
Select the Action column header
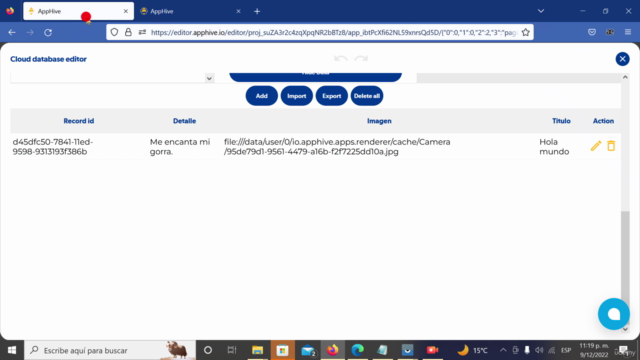click(603, 121)
